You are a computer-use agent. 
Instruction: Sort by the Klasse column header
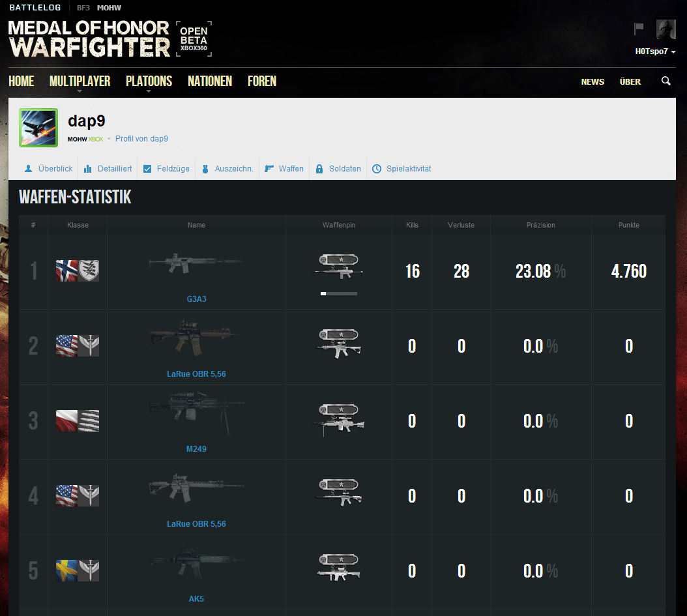point(78,225)
